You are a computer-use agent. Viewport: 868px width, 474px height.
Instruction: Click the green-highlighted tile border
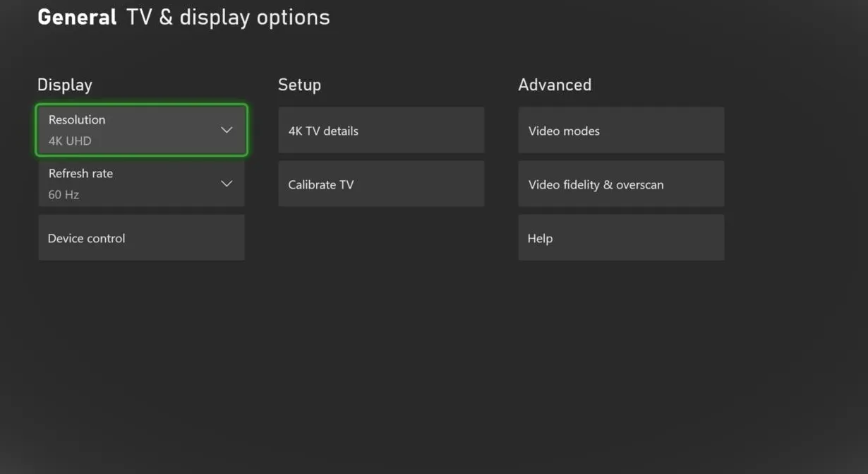(141, 106)
